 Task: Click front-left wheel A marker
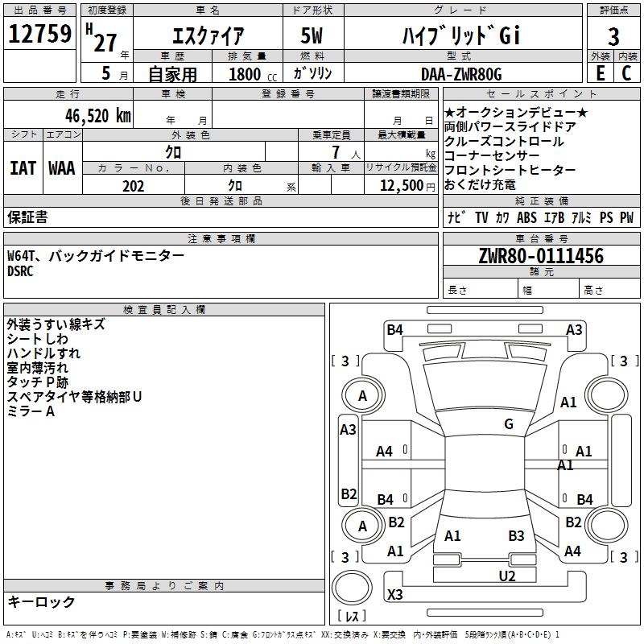(363, 396)
